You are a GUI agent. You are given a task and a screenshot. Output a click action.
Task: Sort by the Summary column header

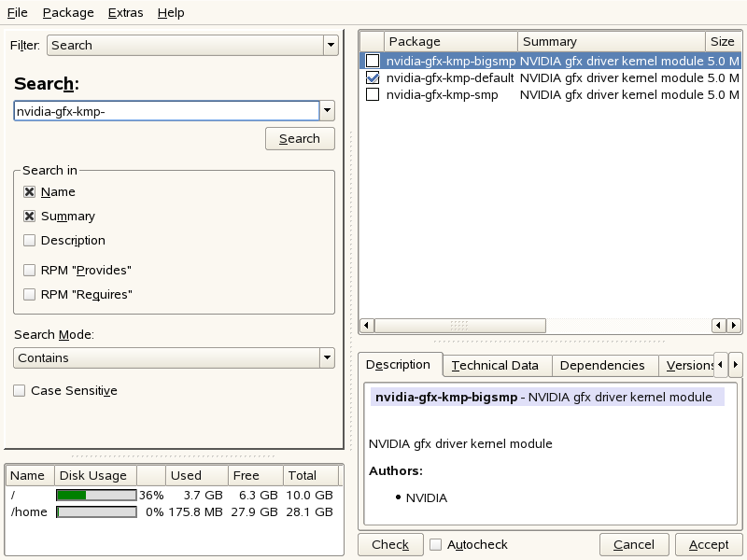(x=612, y=41)
